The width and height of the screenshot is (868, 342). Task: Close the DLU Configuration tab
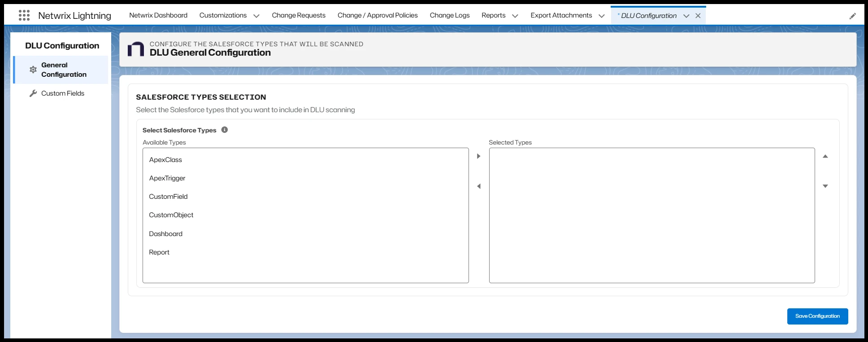[698, 16]
